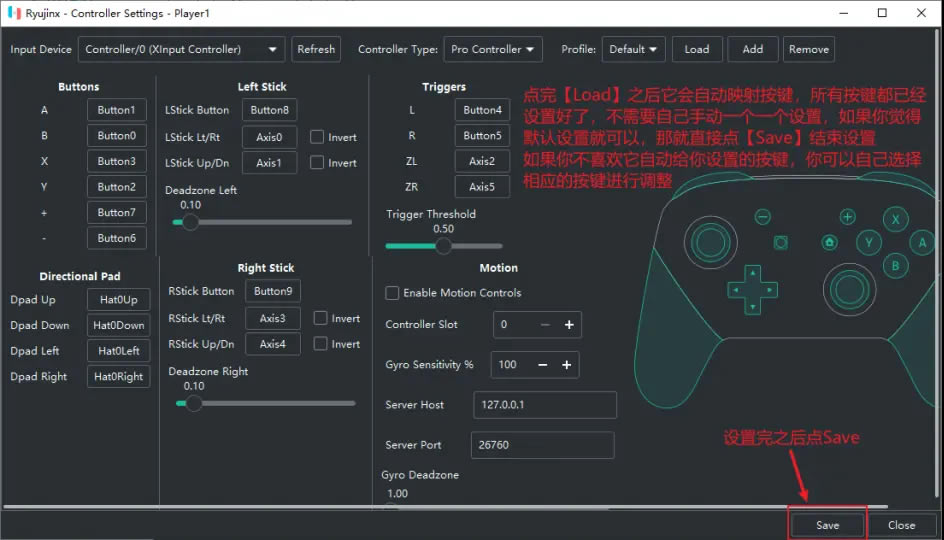
Task: Remap the R trigger (Button5)
Action: pyautogui.click(x=482, y=135)
